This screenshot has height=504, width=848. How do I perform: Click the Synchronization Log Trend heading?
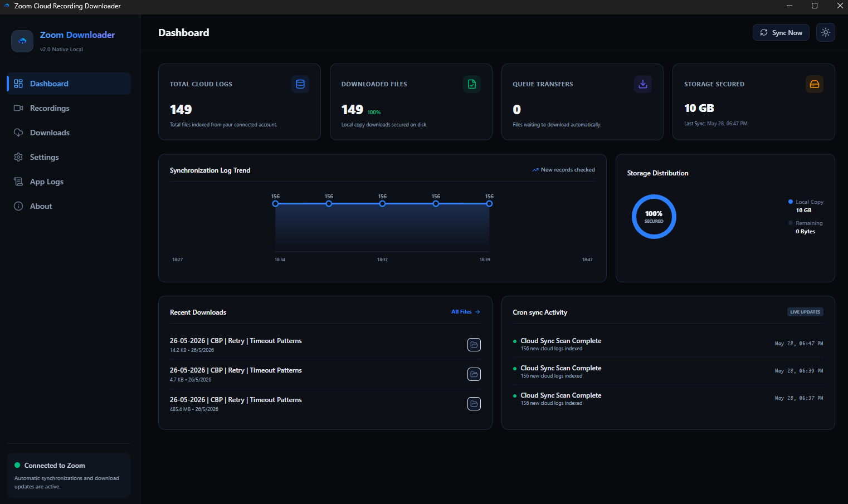(x=210, y=170)
